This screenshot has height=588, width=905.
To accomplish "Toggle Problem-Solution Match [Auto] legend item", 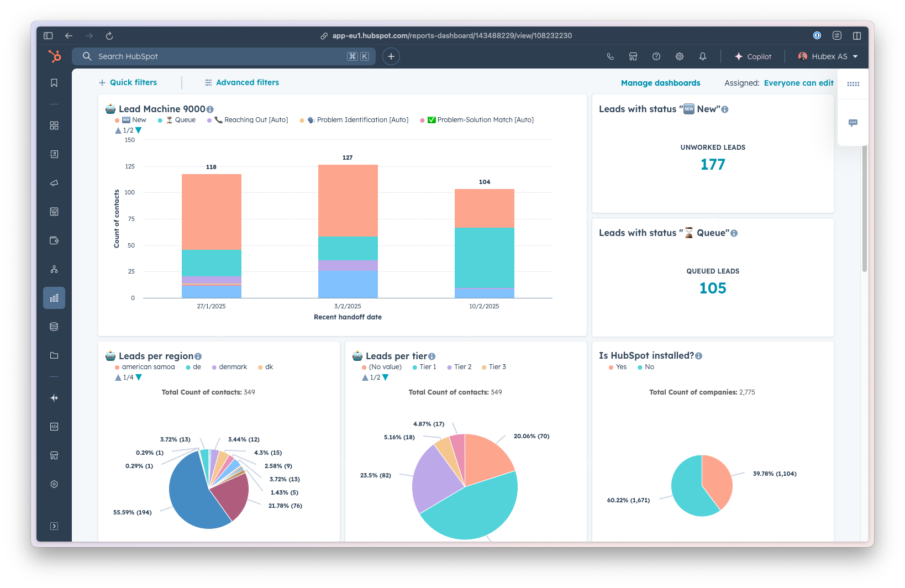I will tap(477, 120).
